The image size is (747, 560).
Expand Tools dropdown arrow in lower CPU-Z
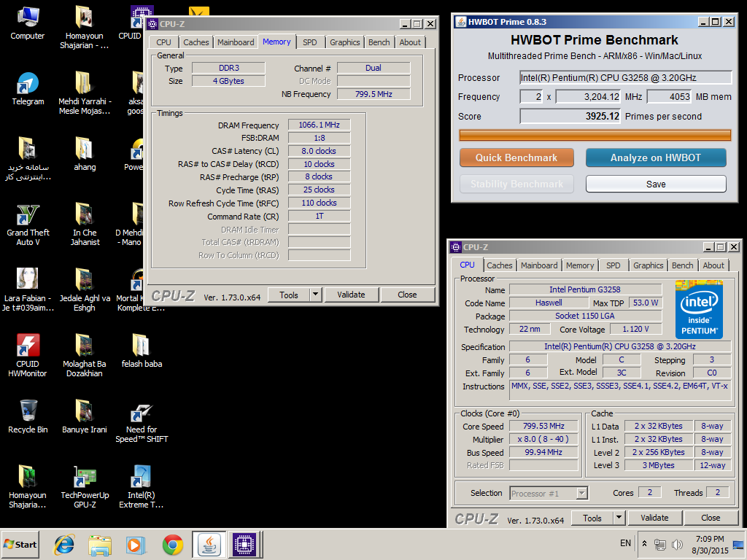click(619, 518)
